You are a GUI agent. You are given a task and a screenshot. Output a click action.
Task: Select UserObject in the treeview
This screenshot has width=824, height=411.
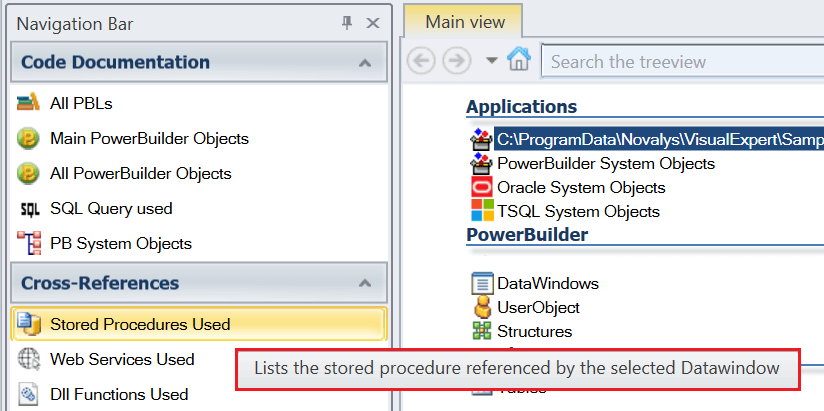[x=538, y=307]
